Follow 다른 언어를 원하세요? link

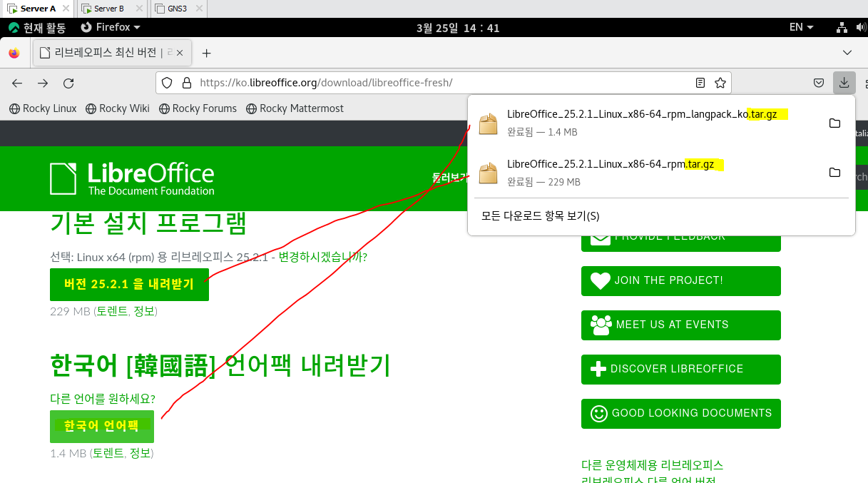pos(103,398)
